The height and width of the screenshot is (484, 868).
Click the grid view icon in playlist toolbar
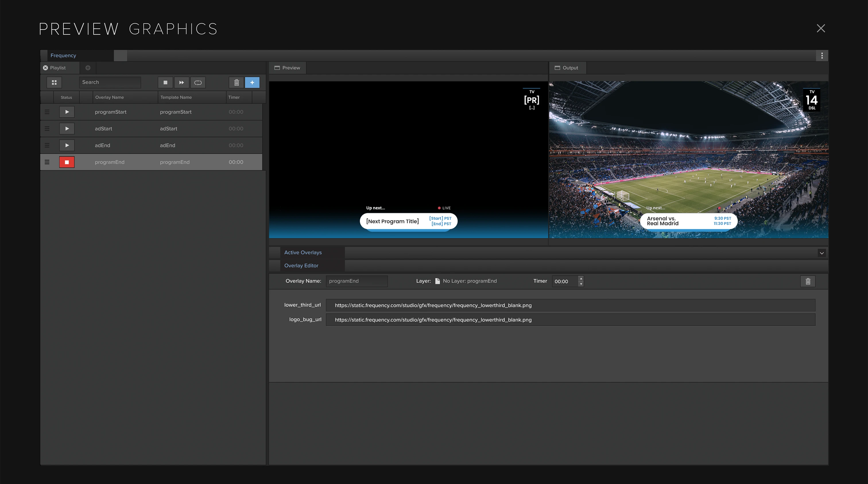(x=54, y=83)
